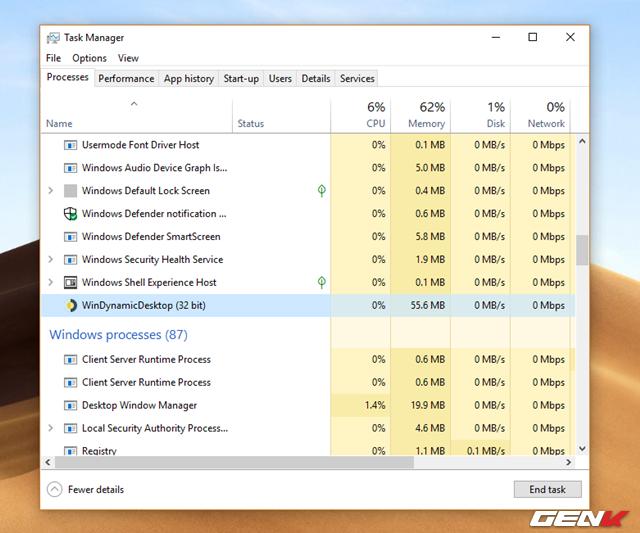Click the horizontal scrollbar thumb
The width and height of the screenshot is (640, 533).
(x=234, y=462)
